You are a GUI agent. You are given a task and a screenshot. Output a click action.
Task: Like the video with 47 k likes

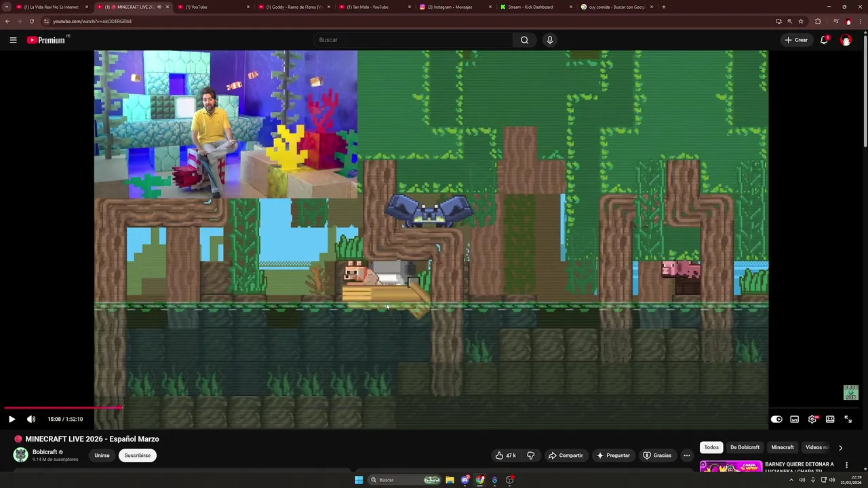point(506,455)
